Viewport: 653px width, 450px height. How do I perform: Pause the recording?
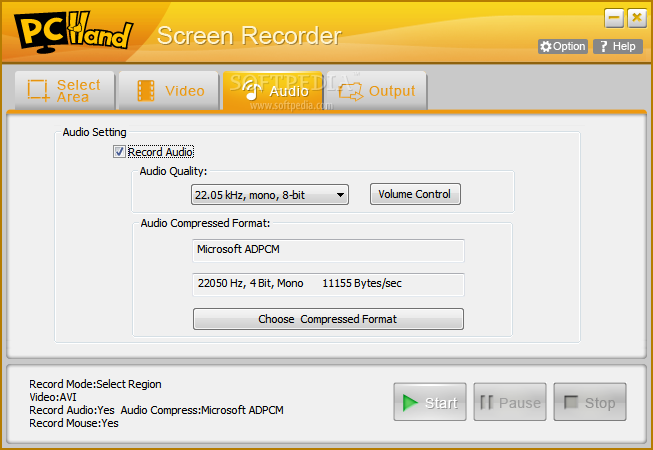[510, 402]
